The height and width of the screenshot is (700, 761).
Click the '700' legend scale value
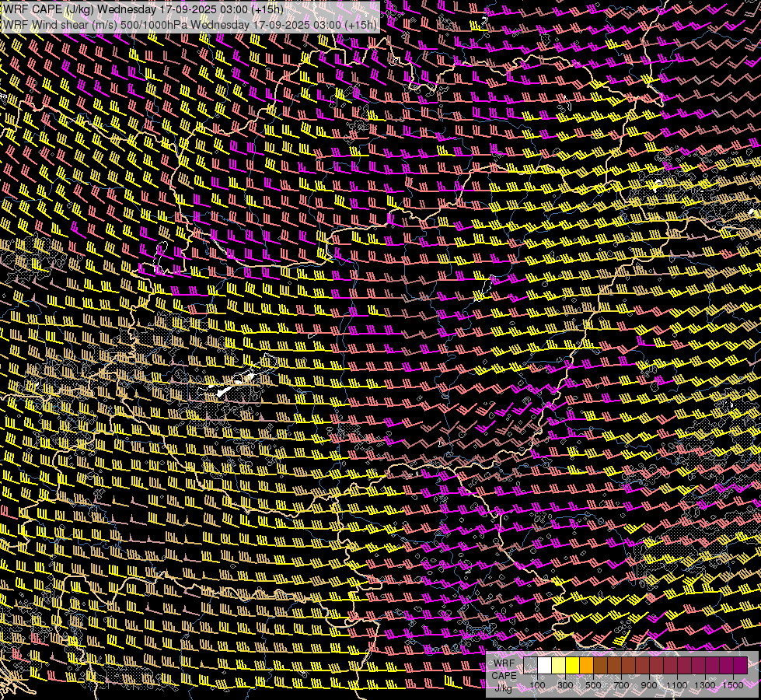pos(621,685)
